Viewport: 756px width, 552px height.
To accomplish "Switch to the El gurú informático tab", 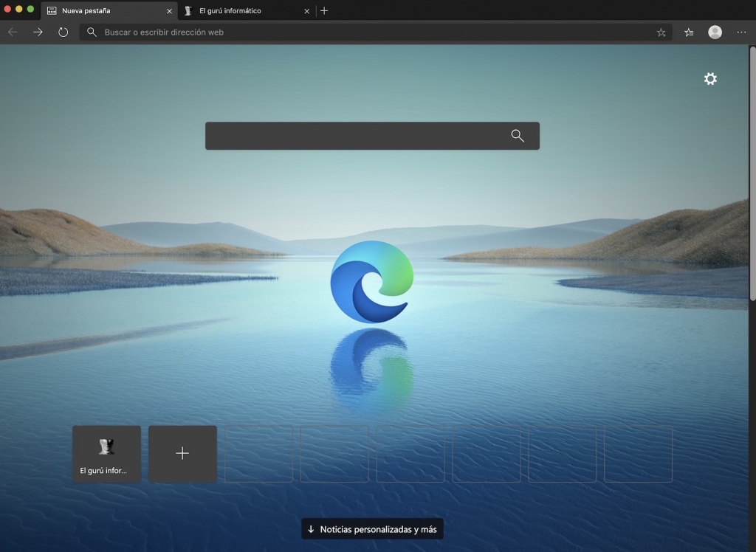I will coord(247,10).
